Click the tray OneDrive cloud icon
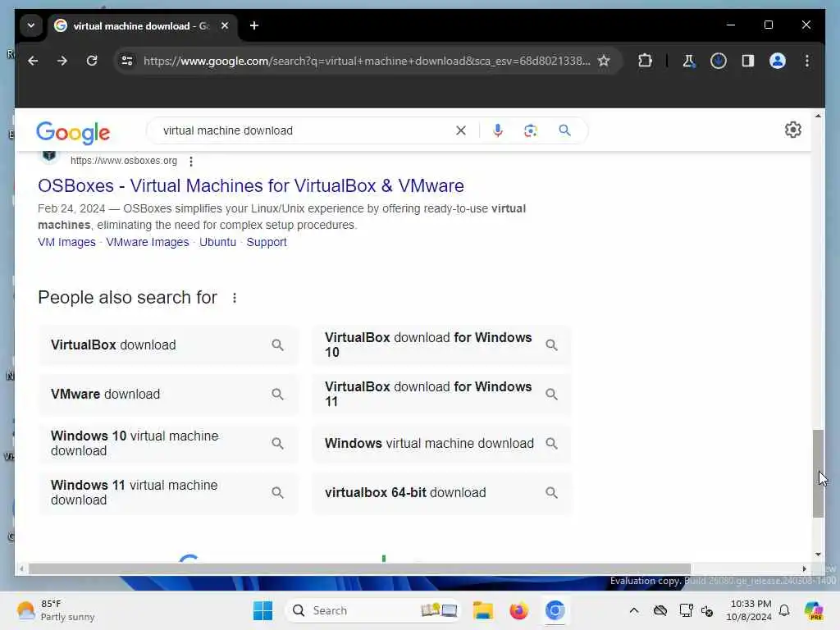Viewport: 840px width, 630px height. [x=660, y=610]
